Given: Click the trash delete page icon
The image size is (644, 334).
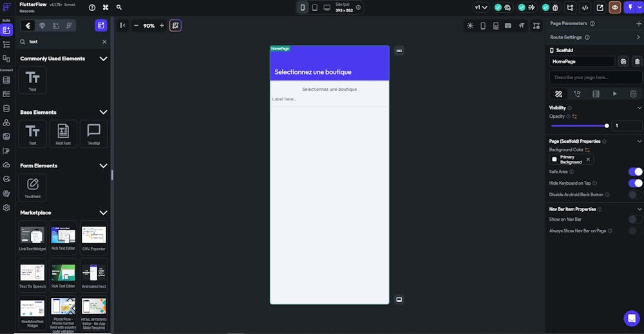Looking at the screenshot, I should [x=637, y=62].
